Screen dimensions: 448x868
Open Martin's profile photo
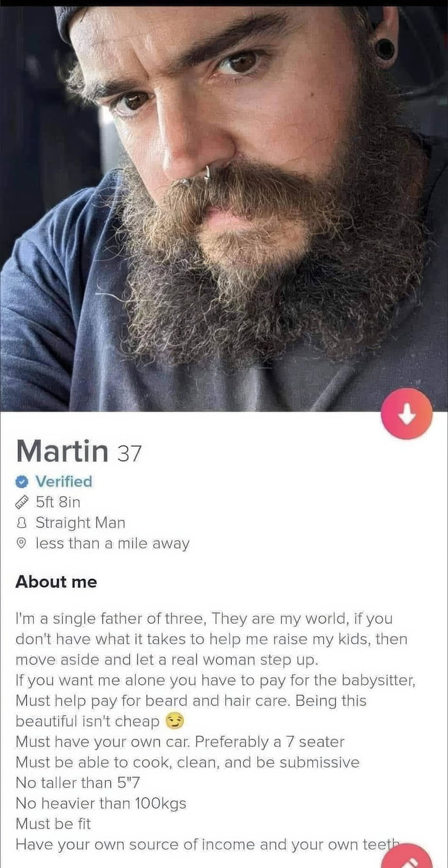(224, 208)
